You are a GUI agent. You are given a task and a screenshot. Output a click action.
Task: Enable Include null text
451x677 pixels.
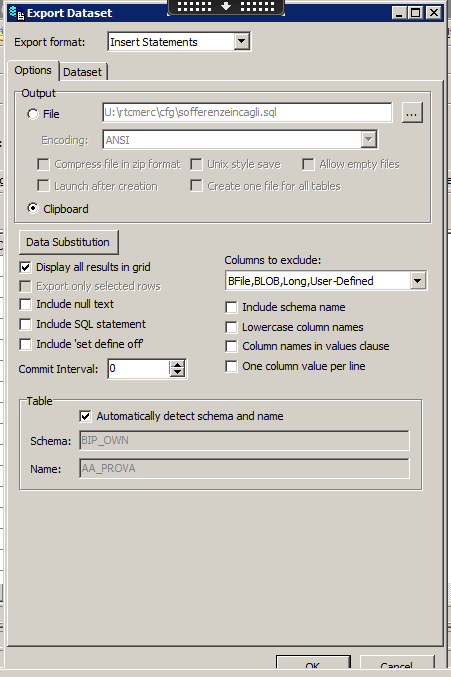tap(25, 304)
